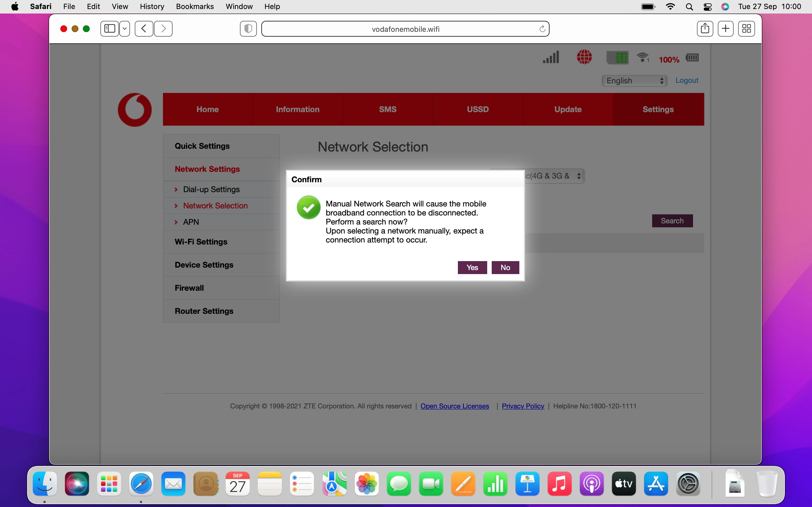The height and width of the screenshot is (507, 812).
Task: Select APN in the sidebar
Action: pyautogui.click(x=191, y=222)
